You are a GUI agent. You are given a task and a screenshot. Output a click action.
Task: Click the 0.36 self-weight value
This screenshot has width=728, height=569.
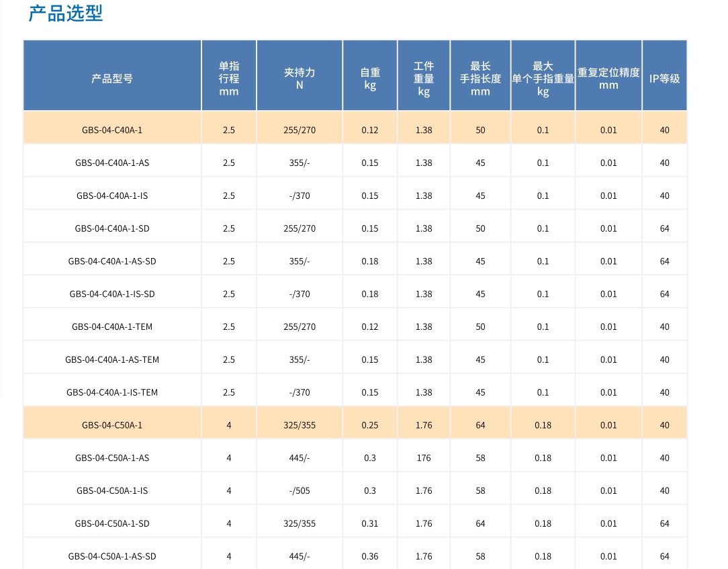point(370,556)
